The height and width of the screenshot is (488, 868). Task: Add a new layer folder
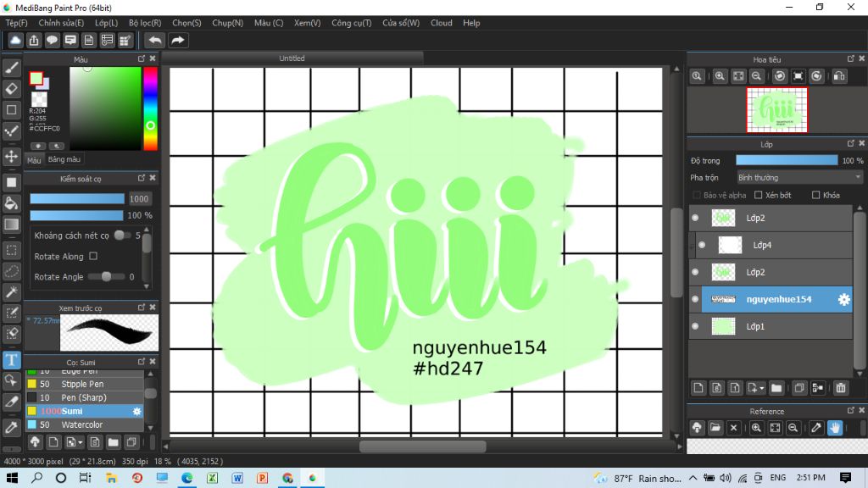(x=776, y=388)
